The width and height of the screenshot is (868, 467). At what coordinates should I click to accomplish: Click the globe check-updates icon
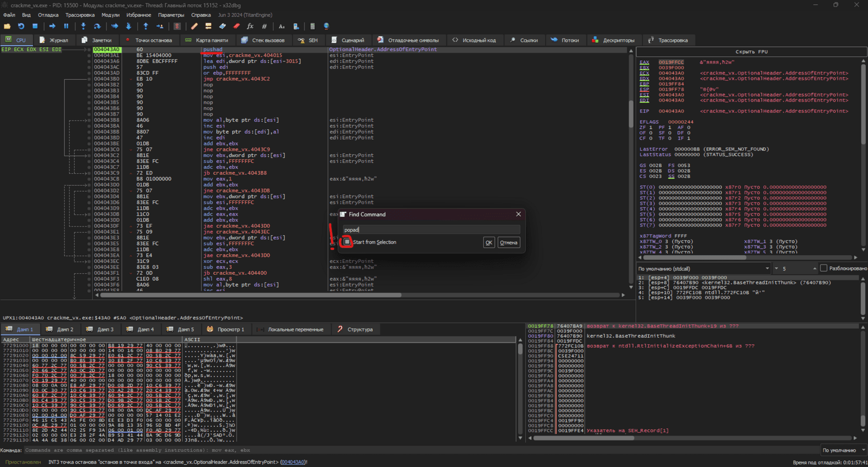(326, 26)
